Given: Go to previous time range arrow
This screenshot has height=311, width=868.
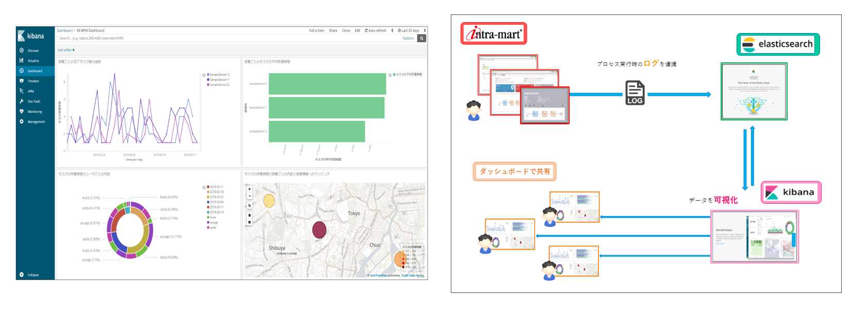Looking at the screenshot, I should click(x=392, y=30).
